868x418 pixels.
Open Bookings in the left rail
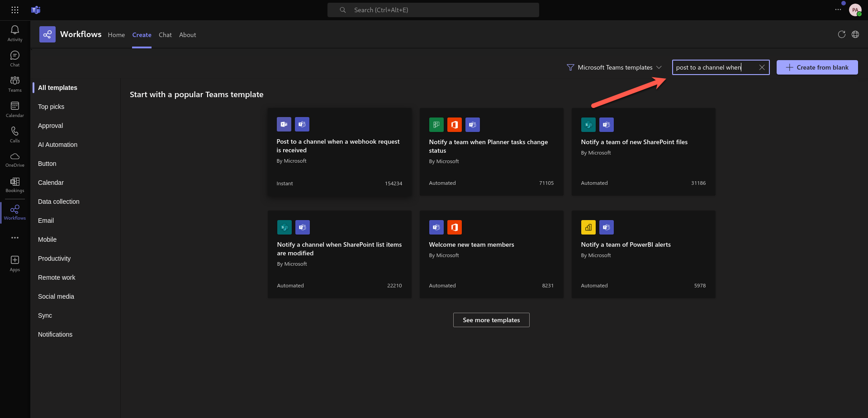(x=15, y=185)
